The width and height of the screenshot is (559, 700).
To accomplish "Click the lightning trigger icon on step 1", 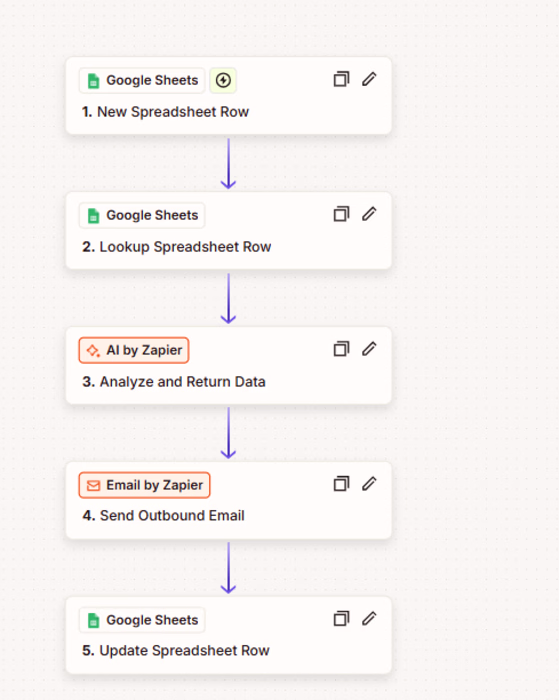I will click(x=223, y=80).
